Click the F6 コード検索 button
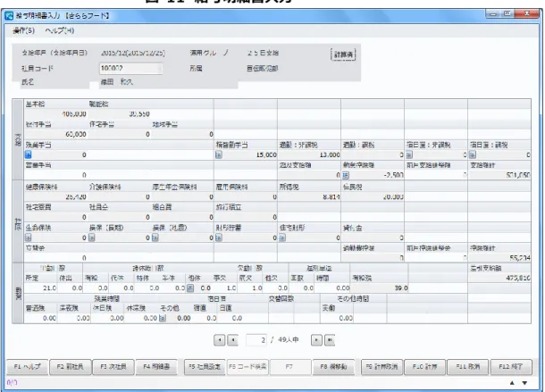This screenshot has height=392, width=545. (247, 367)
